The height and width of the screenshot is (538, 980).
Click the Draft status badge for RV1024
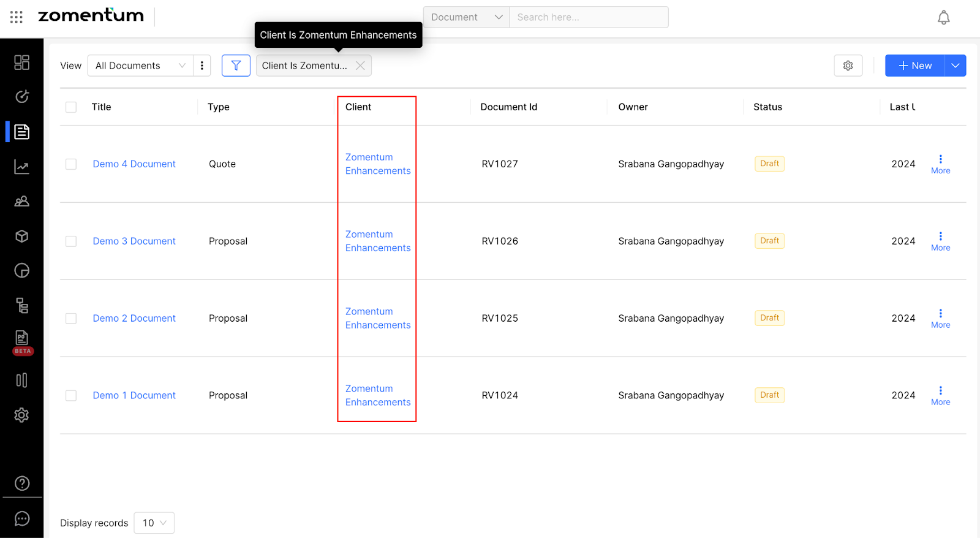coord(770,395)
